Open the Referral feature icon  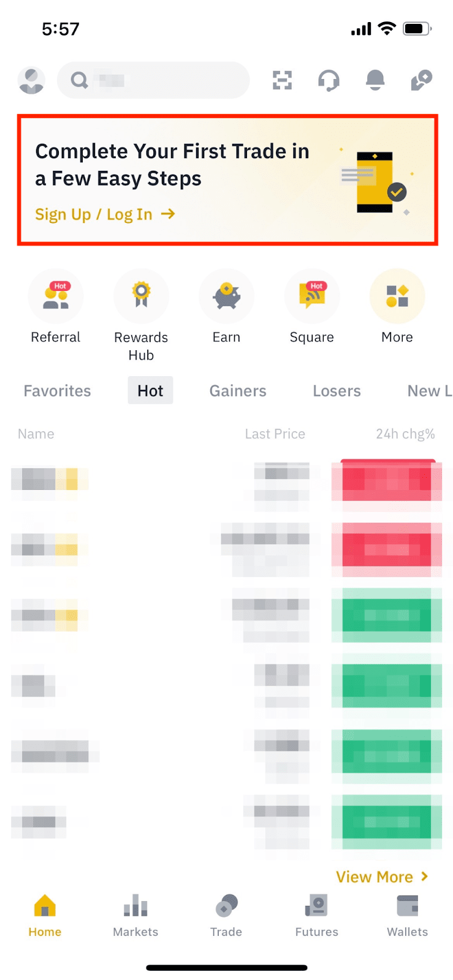tap(56, 296)
